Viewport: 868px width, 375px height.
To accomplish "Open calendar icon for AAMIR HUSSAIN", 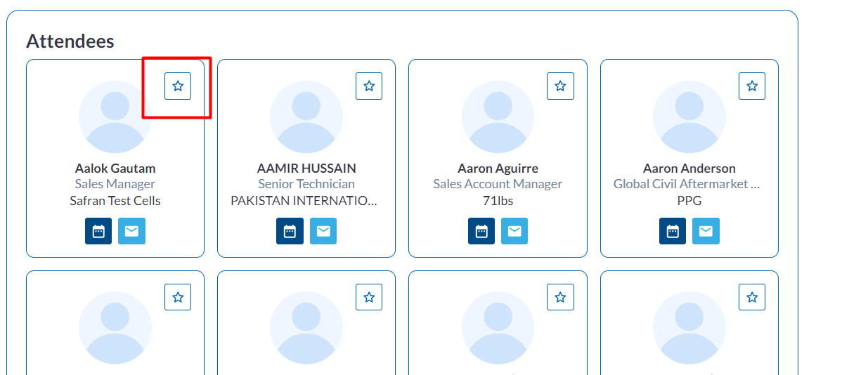I will point(290,231).
